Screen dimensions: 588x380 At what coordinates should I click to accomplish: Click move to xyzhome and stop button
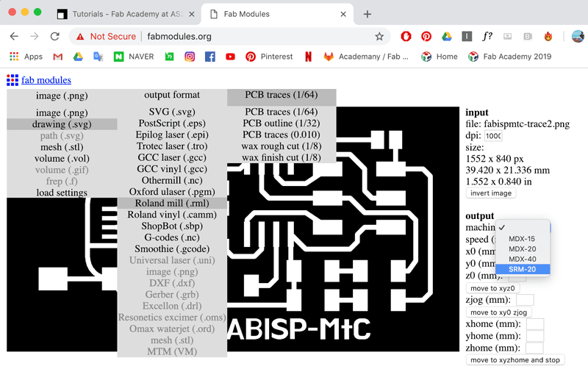515,360
